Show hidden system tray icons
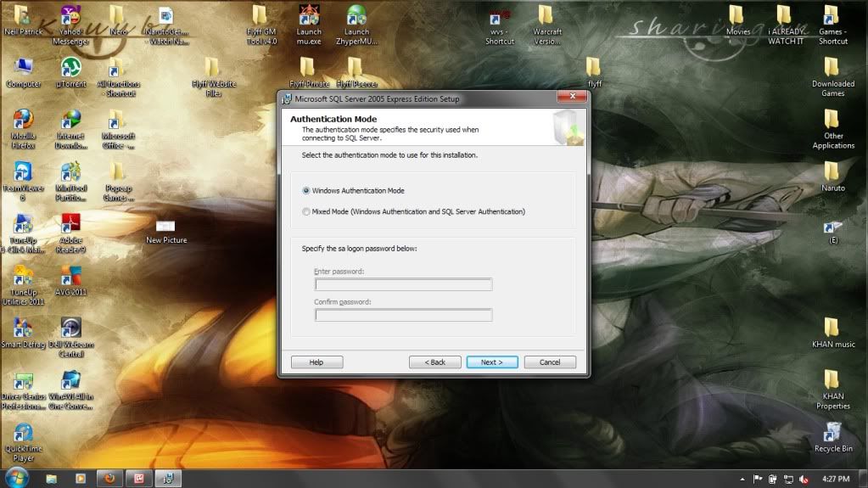Image resolution: width=868 pixels, height=488 pixels. click(742, 479)
